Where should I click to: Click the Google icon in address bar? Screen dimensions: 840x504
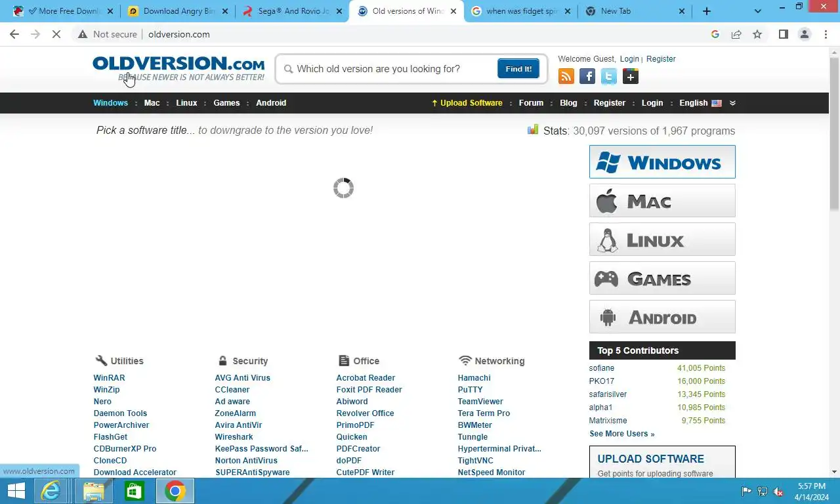[715, 34]
